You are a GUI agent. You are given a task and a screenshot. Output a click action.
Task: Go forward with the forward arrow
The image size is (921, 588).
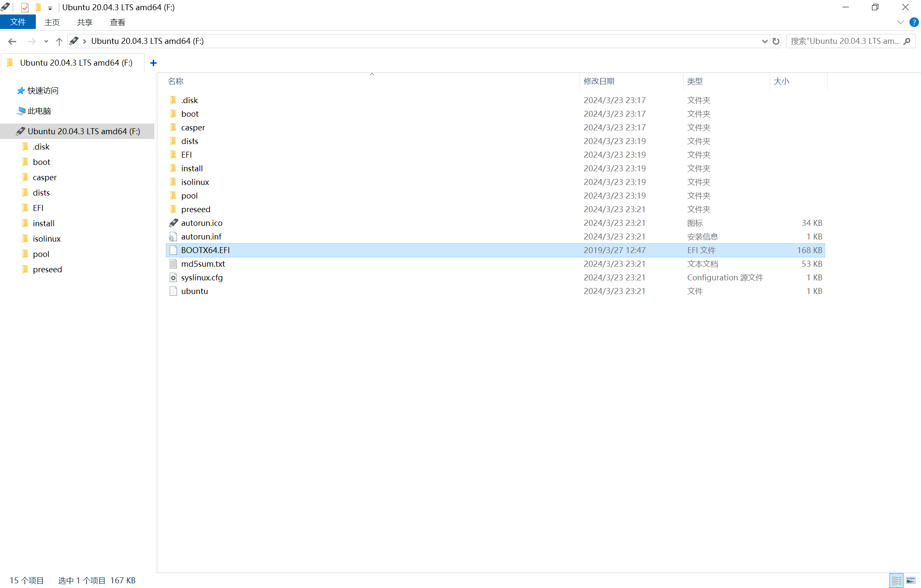tap(31, 41)
